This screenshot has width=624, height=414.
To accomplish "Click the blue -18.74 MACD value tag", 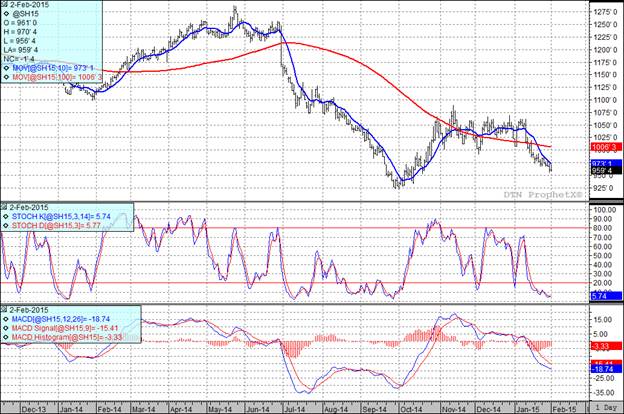I will point(606,369).
